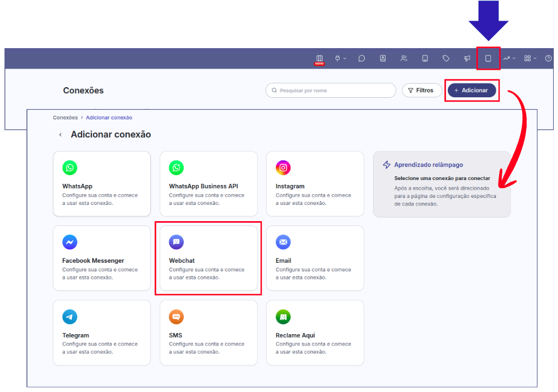Open the megaphone campaigns icon
Screen dimensions: 558x392
click(467, 58)
